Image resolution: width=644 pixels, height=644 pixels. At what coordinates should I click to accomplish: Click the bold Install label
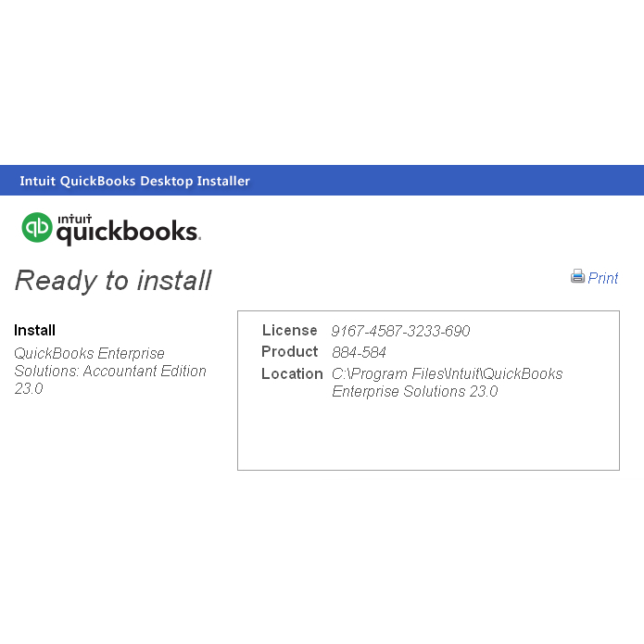tap(34, 330)
